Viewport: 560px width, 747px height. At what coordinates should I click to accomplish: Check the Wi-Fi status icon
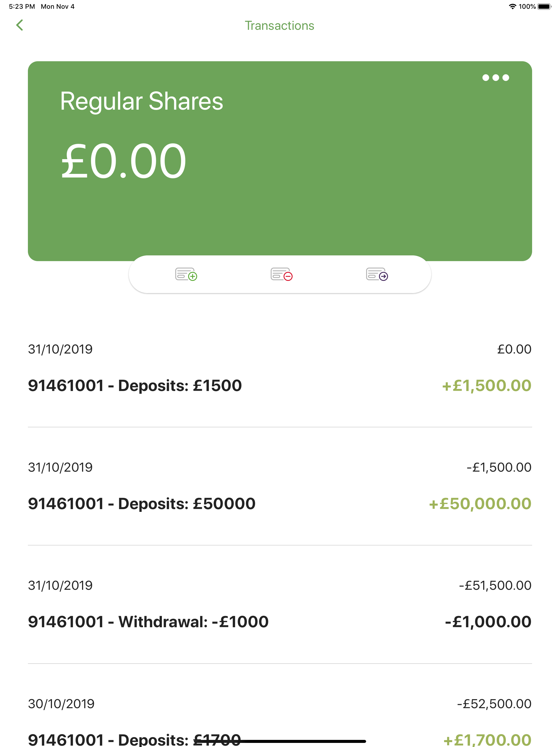click(512, 6)
